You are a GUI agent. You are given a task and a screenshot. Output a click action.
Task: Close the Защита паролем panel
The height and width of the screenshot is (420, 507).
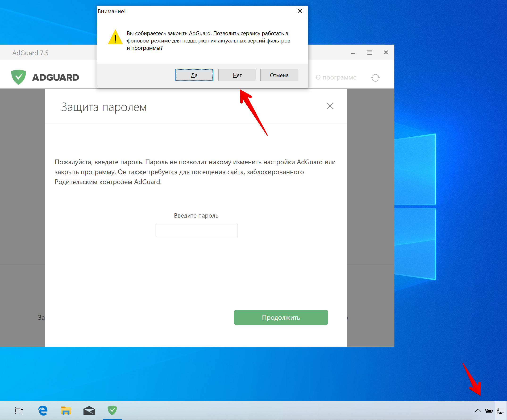point(330,106)
